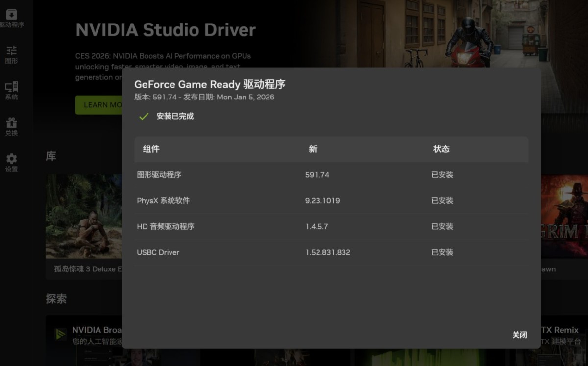The width and height of the screenshot is (588, 366).
Task: Click the NVIDIA Broadcast app icon
Action: pos(61,334)
